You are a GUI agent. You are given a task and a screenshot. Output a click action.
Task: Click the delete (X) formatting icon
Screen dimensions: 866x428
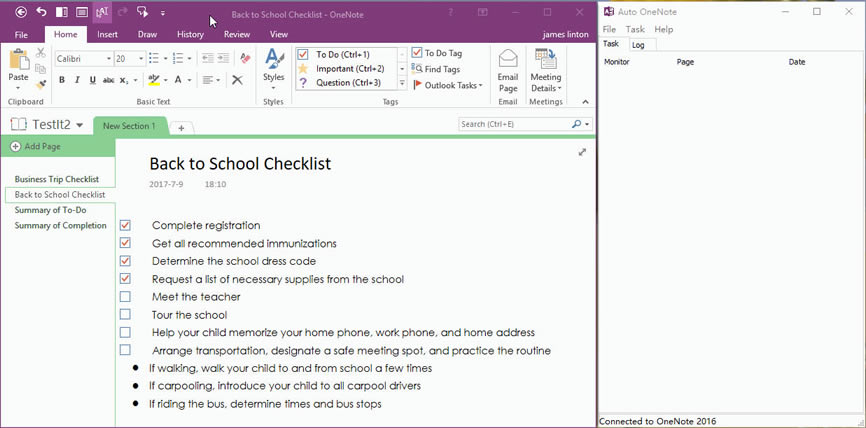coord(237,80)
